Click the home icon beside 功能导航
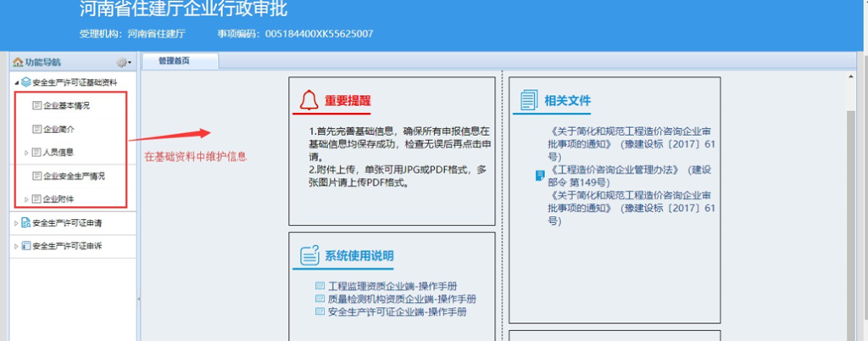The height and width of the screenshot is (341, 868). tap(18, 63)
